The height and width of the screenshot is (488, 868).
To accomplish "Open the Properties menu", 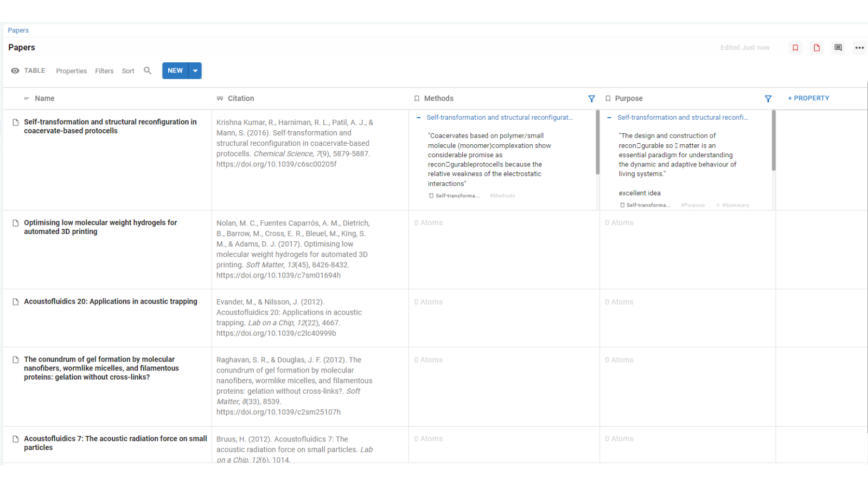I will click(71, 71).
